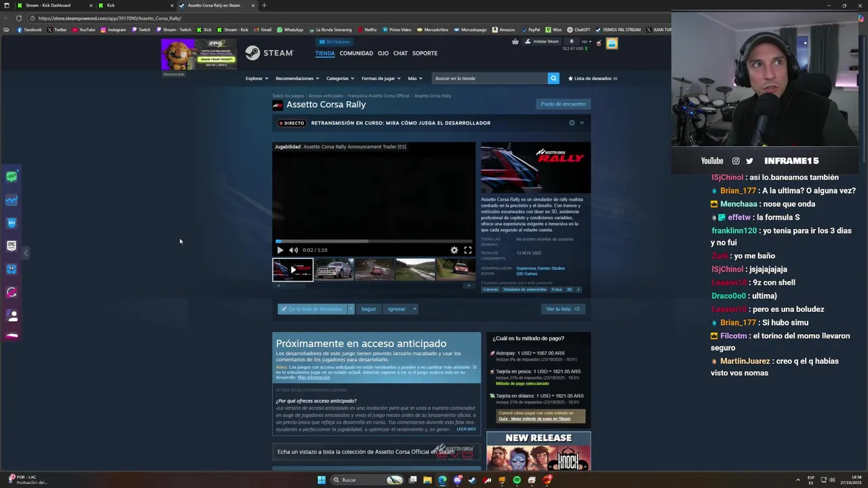This screenshot has width=868, height=488.
Task: Open broadcast settings gear in DIRECTO bar
Action: [x=572, y=123]
